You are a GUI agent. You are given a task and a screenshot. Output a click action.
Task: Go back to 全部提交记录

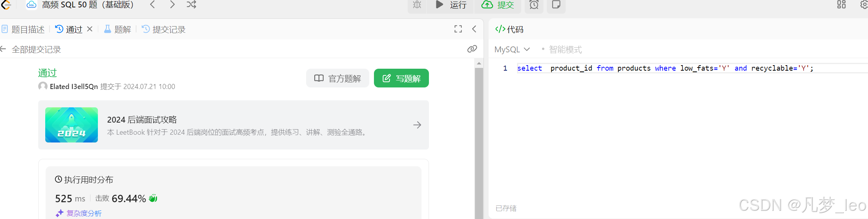(31, 49)
